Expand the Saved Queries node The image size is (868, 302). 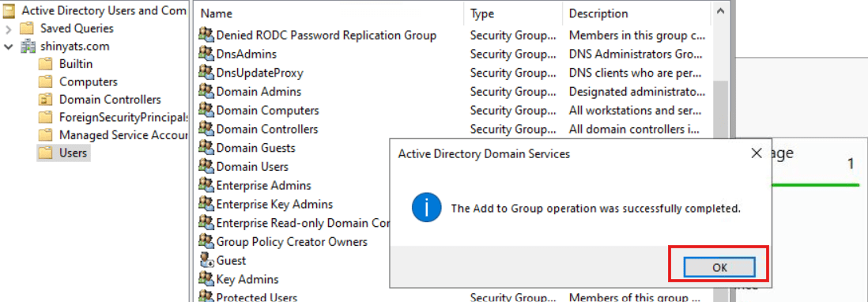9,28
